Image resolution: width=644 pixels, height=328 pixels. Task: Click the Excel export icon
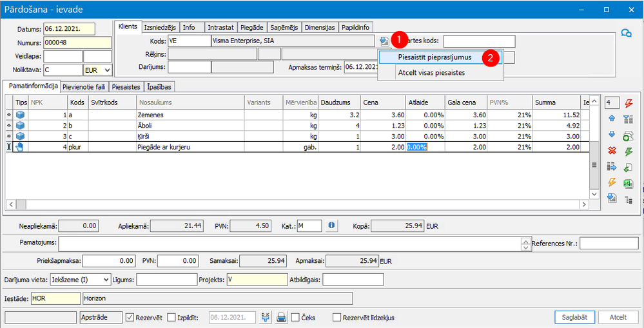click(629, 184)
